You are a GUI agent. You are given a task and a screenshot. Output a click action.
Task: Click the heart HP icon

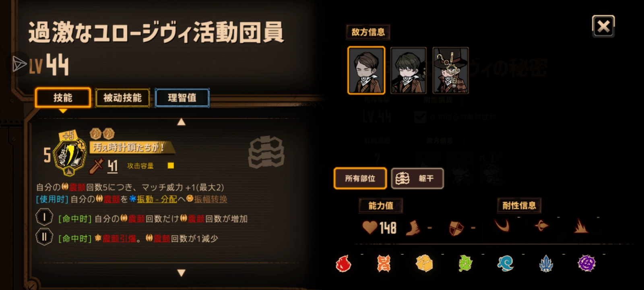(x=369, y=228)
